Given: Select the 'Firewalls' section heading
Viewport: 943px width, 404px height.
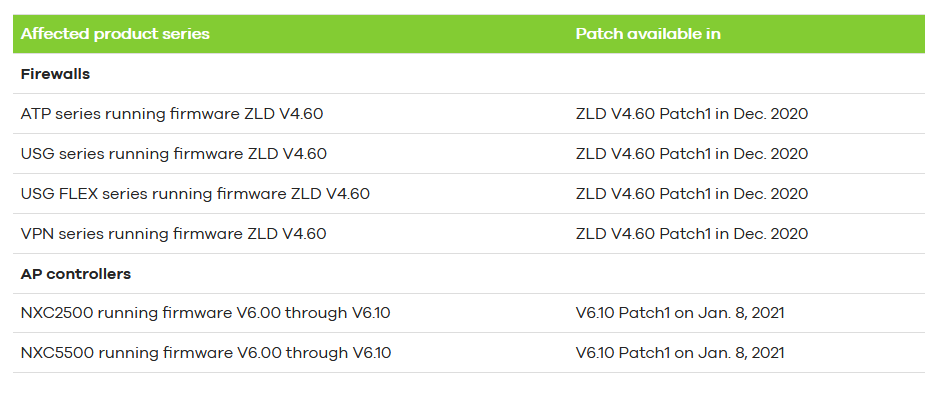Looking at the screenshot, I should click(56, 74).
